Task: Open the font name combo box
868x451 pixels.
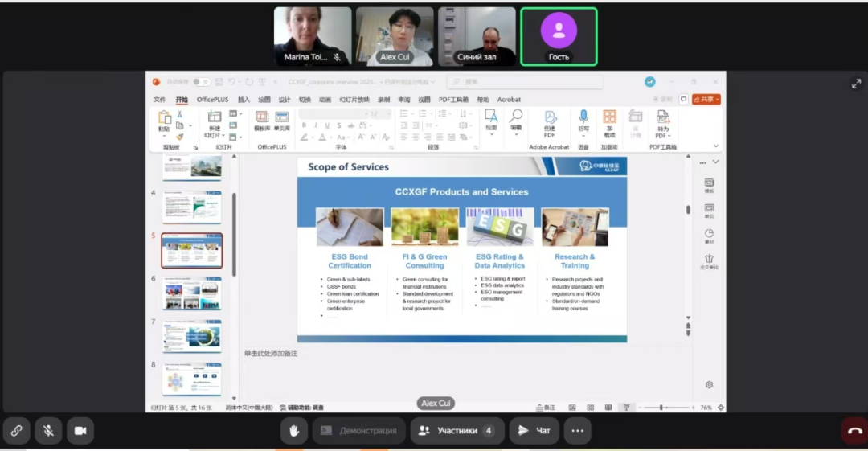Action: 334,113
